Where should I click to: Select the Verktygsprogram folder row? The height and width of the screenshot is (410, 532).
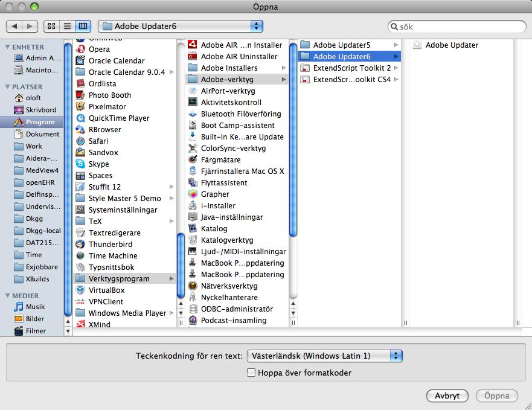point(124,278)
